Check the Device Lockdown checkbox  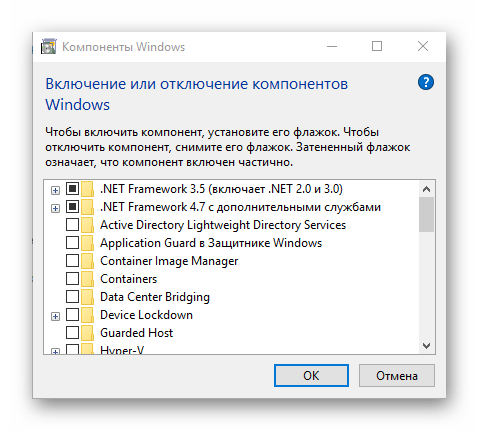point(72,315)
